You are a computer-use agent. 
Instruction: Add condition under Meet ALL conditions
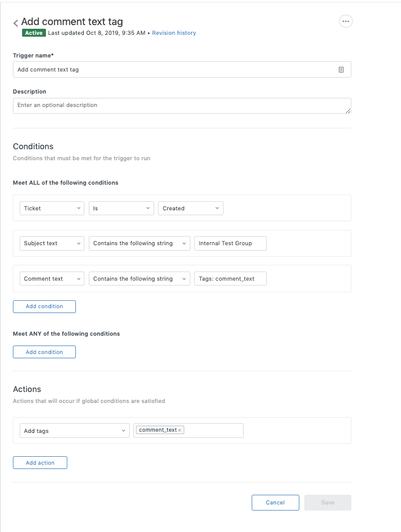[44, 306]
